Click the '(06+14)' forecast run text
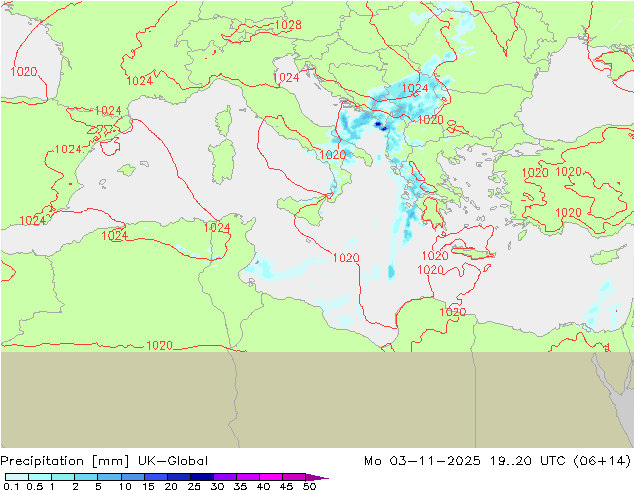The width and height of the screenshot is (634, 490). point(602,461)
